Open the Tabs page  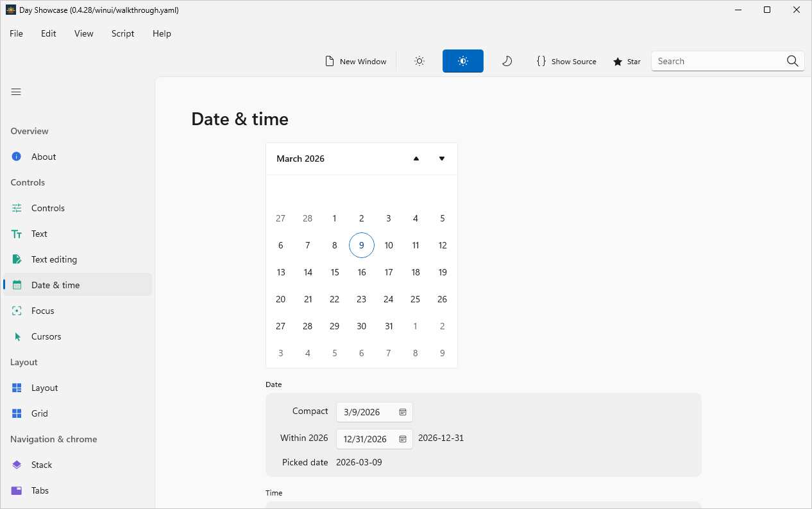coord(78,490)
